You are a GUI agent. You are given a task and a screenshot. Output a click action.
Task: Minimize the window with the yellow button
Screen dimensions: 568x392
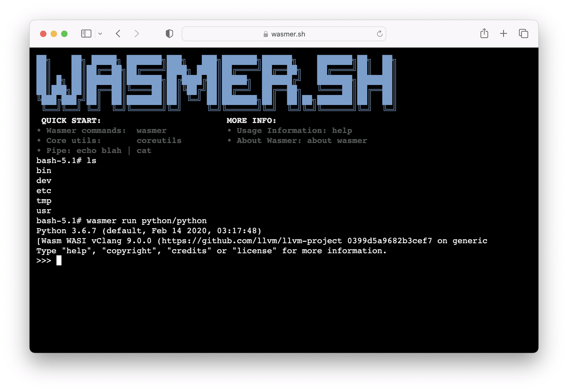click(54, 34)
